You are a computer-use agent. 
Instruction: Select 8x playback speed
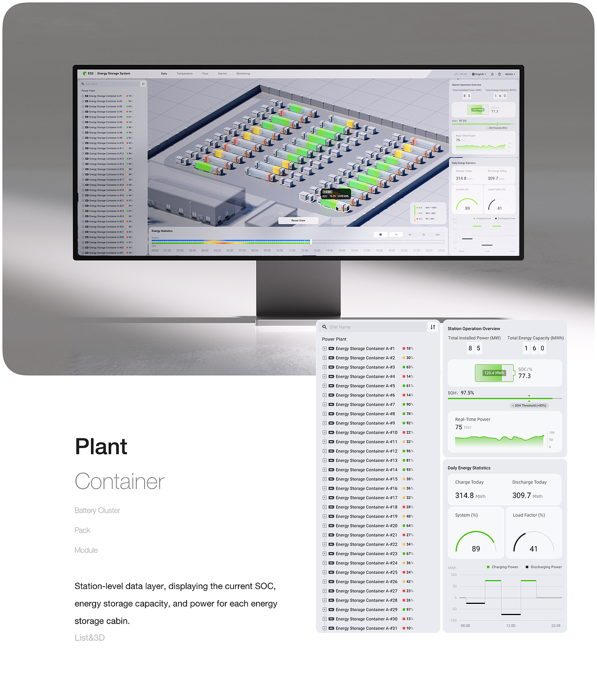point(424,234)
